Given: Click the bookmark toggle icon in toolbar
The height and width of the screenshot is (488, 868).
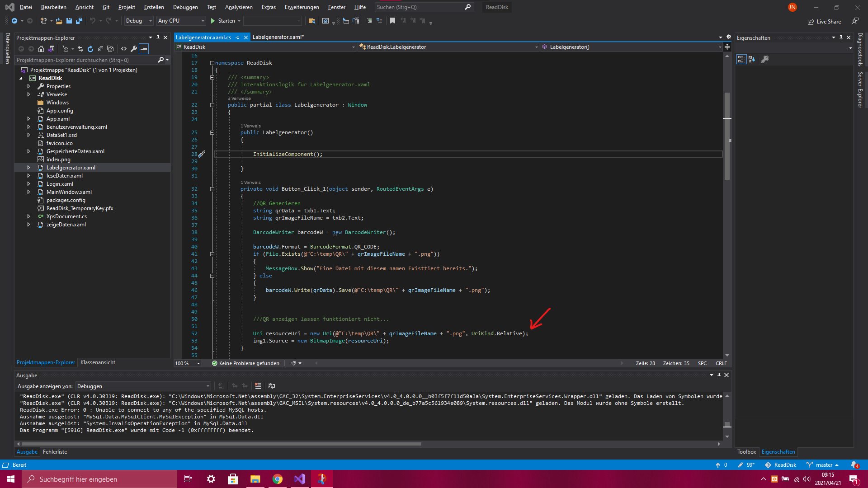Looking at the screenshot, I should (x=392, y=21).
